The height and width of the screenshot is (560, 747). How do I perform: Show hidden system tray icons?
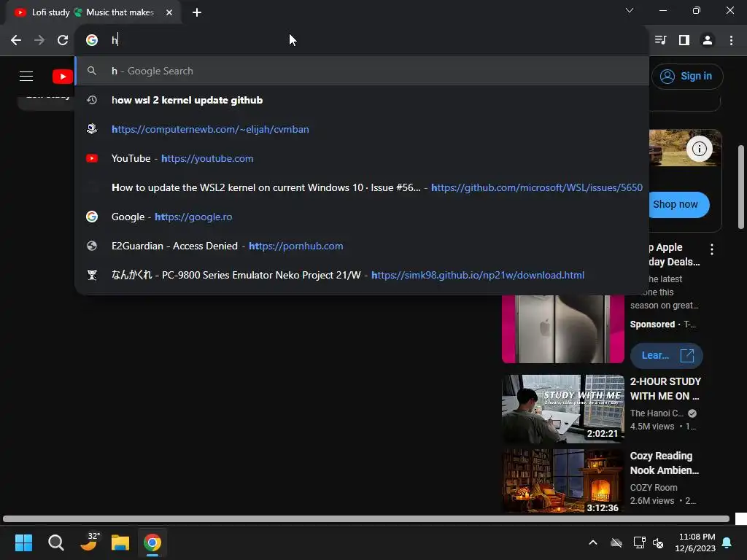pos(593,542)
